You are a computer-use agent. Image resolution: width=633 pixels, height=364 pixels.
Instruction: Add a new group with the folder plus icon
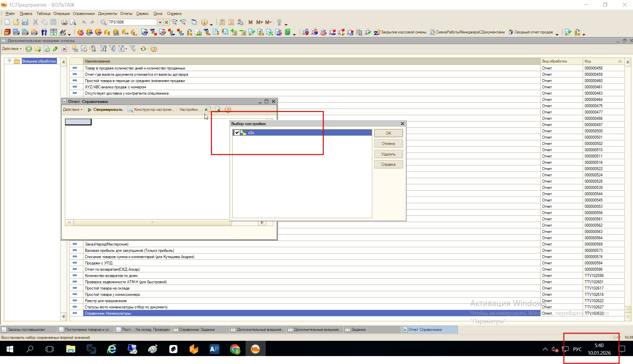point(38,49)
